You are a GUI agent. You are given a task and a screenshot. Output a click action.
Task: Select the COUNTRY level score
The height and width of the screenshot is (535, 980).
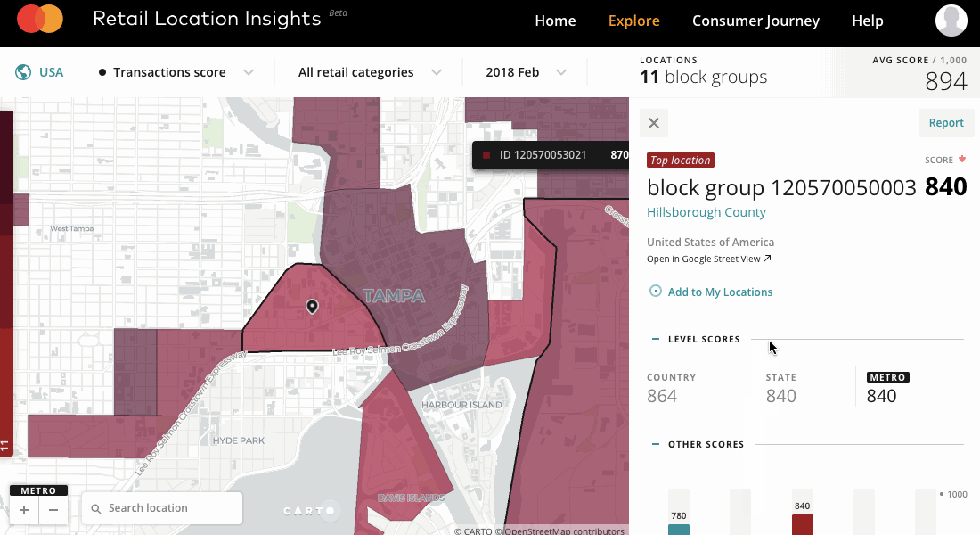(x=670, y=386)
